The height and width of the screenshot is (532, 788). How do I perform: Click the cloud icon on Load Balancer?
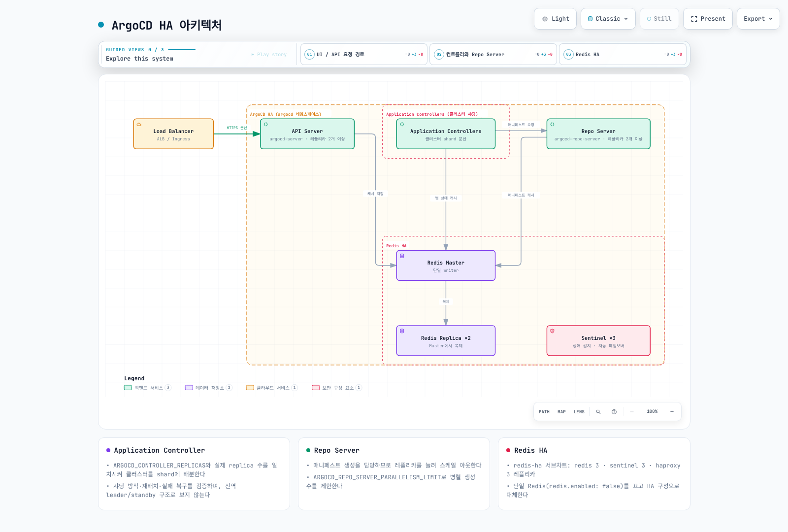pos(139,125)
